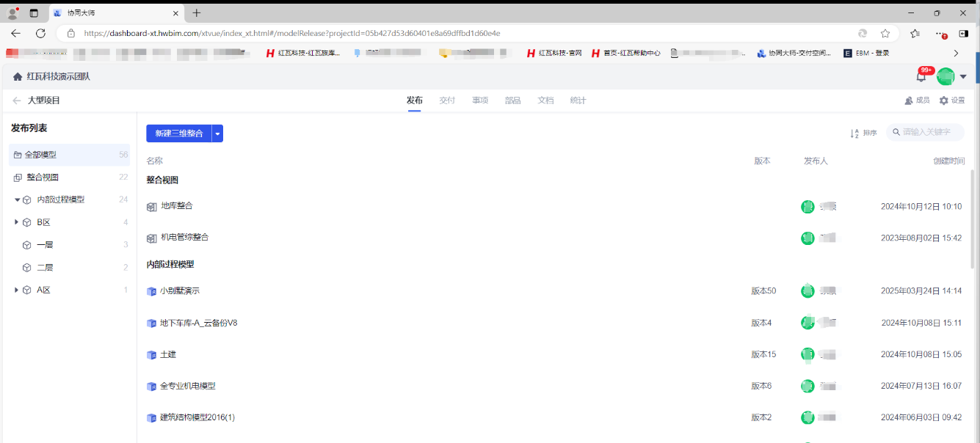Click the back arrow next to 大型项目
This screenshot has width=980, height=443.
(17, 100)
